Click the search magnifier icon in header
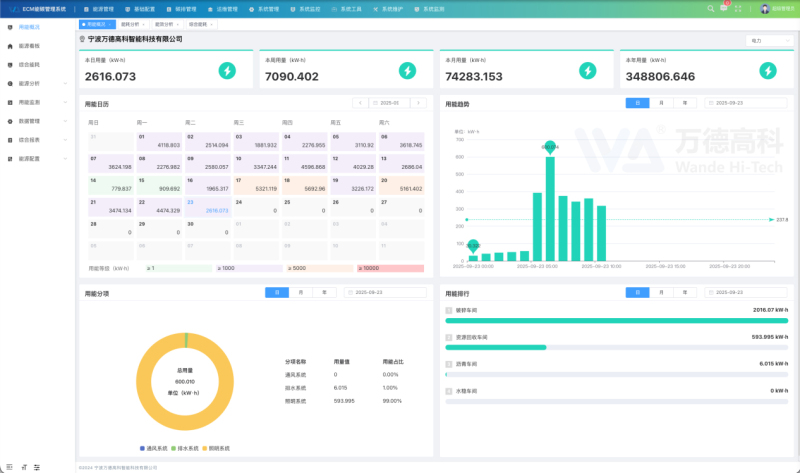This screenshot has width=800, height=473. [710, 9]
